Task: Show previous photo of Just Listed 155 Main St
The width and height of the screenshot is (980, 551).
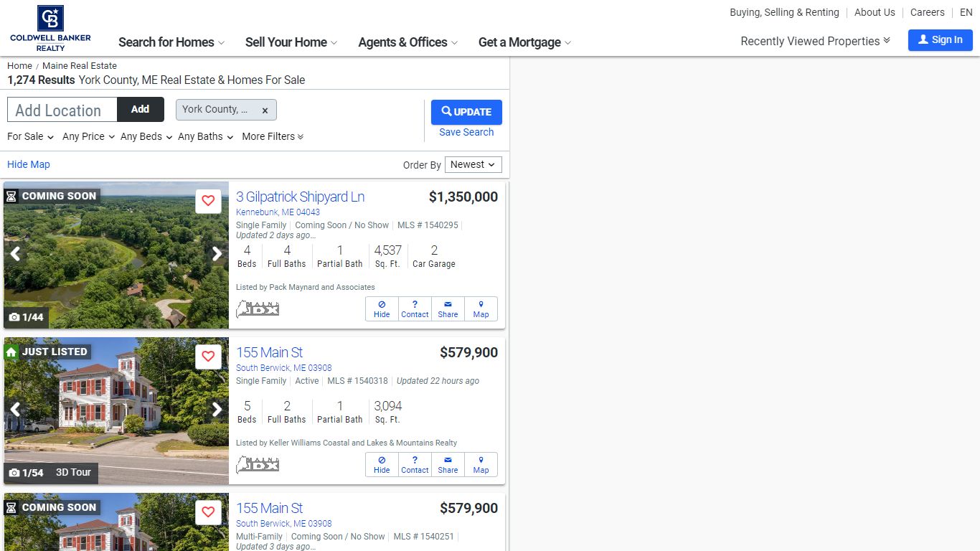Action: [x=15, y=409]
